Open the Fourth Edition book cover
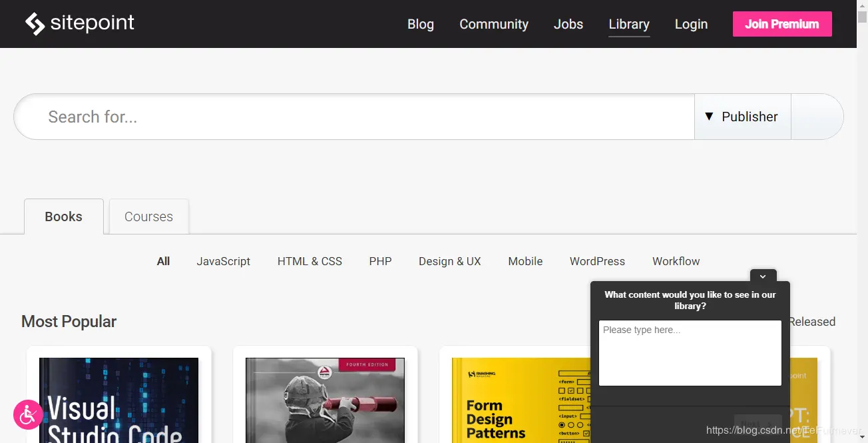Screen dimensions: 868x443 tap(325, 400)
